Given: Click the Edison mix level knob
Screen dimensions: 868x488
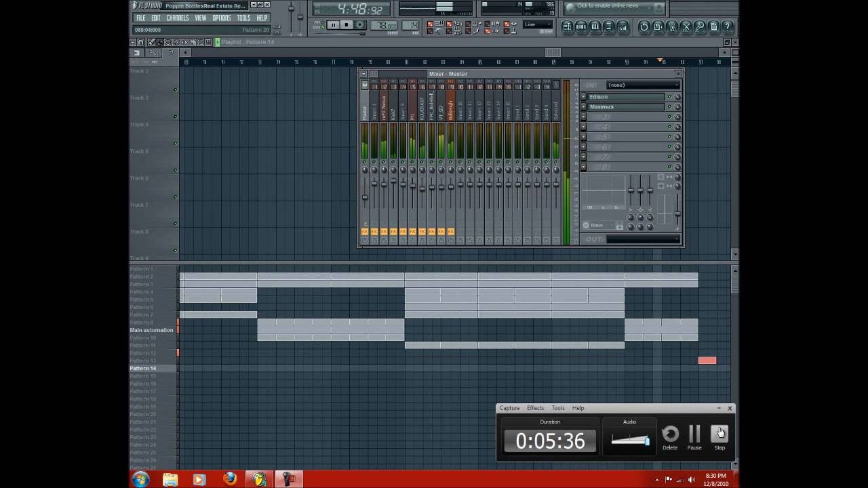Looking at the screenshot, I should click(677, 97).
